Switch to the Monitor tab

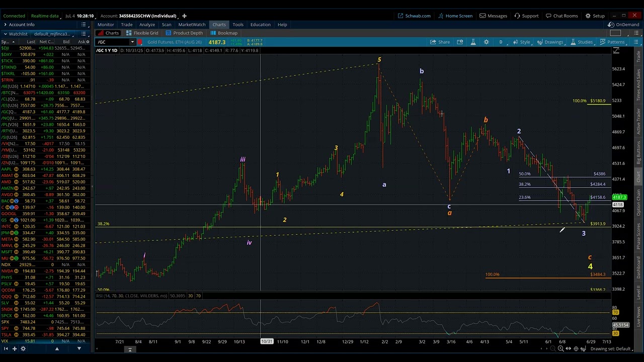click(x=106, y=25)
